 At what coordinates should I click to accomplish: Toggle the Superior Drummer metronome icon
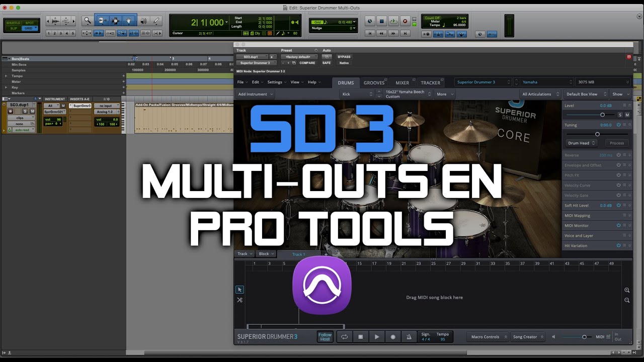coord(409,337)
